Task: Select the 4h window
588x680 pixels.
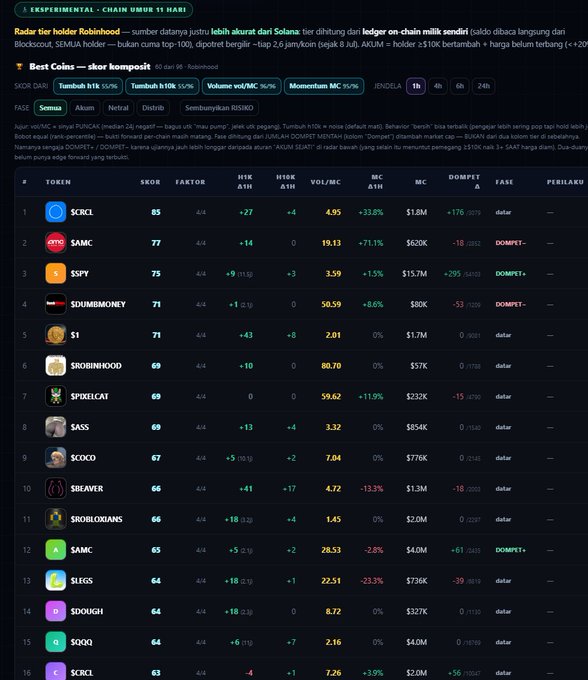Action: coord(438,86)
